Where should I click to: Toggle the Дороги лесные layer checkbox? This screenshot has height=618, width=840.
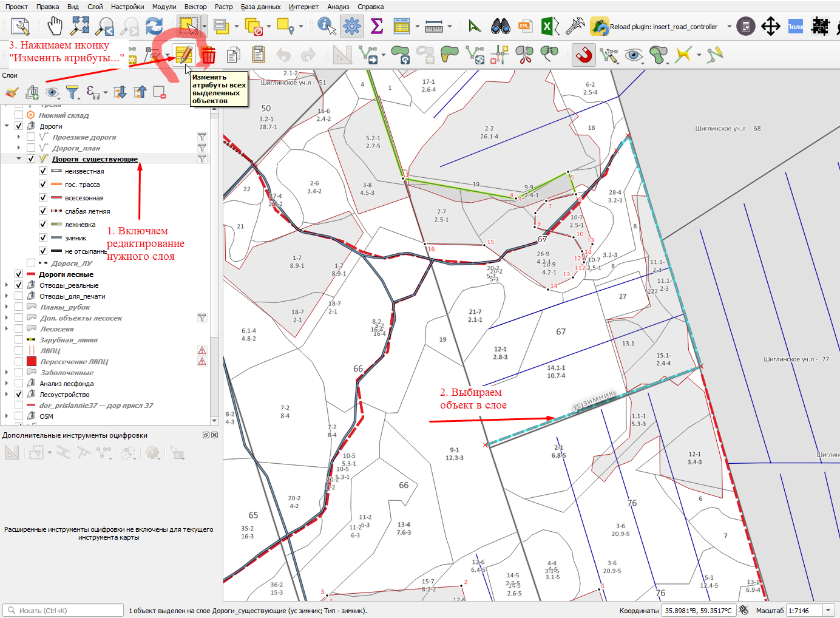pos(19,274)
